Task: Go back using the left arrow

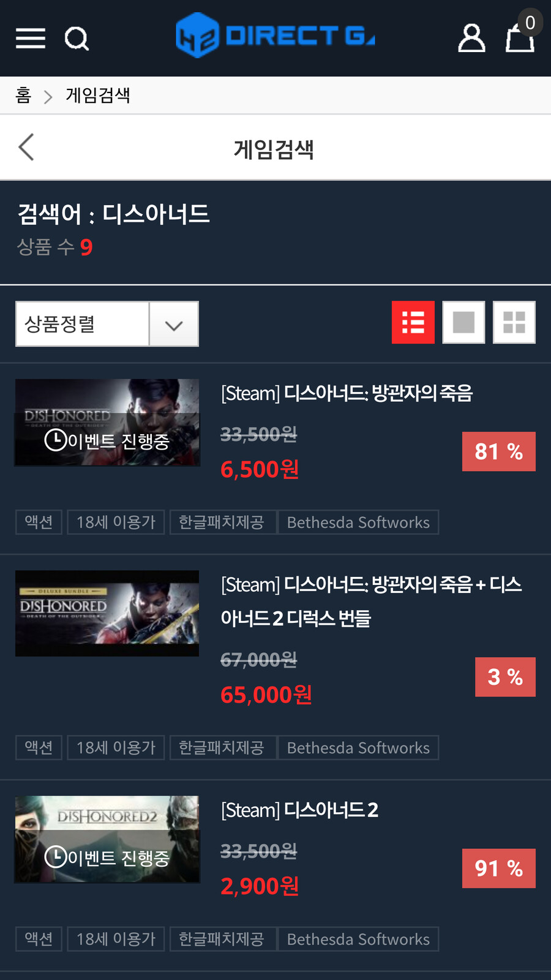Action: (26, 147)
